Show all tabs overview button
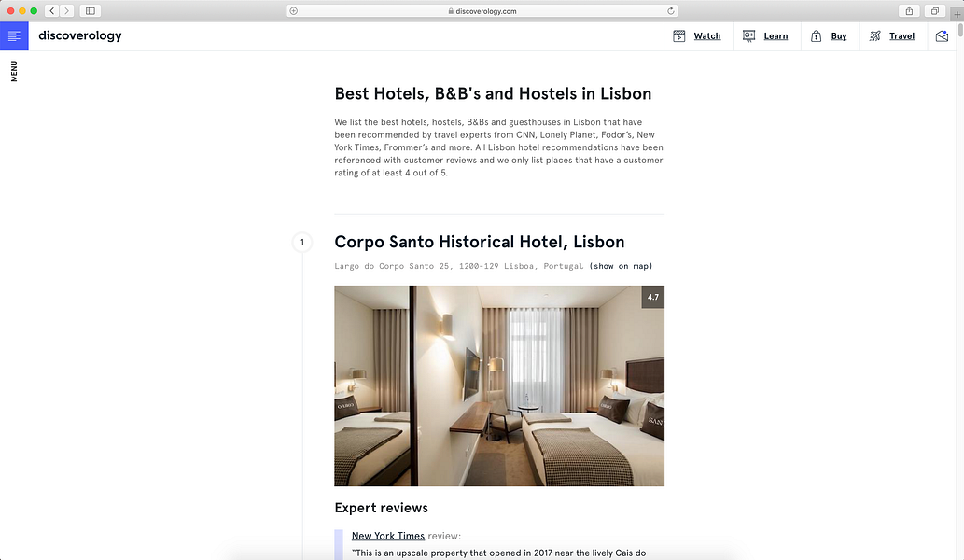 934,10
